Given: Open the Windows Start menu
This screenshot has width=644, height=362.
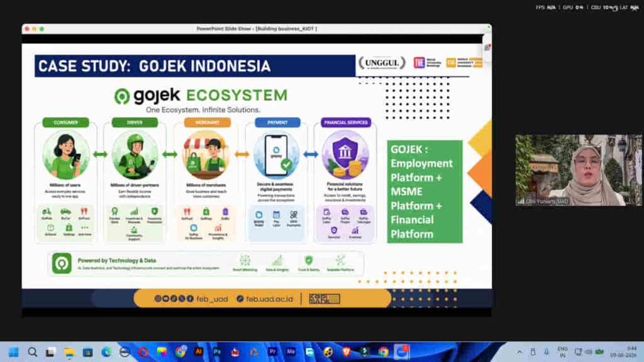Looking at the screenshot, I should point(14,352).
